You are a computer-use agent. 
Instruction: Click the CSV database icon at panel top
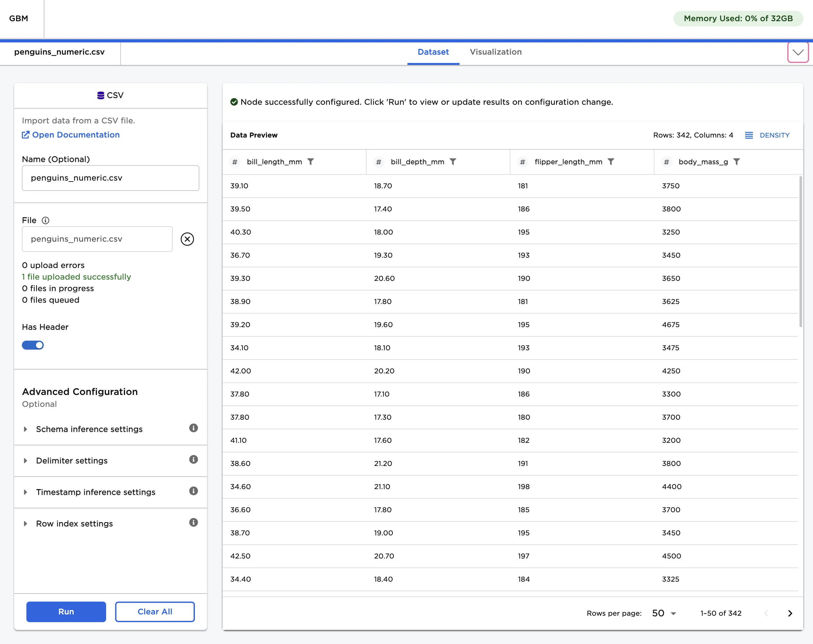coord(100,95)
